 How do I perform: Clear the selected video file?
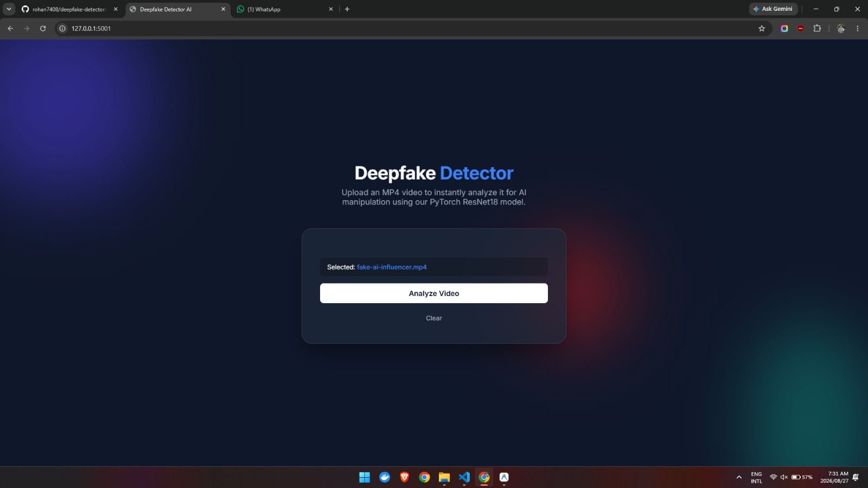pos(434,318)
